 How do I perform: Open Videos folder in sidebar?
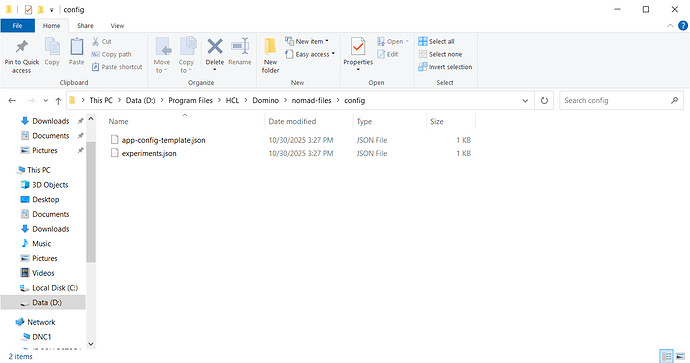pos(43,273)
